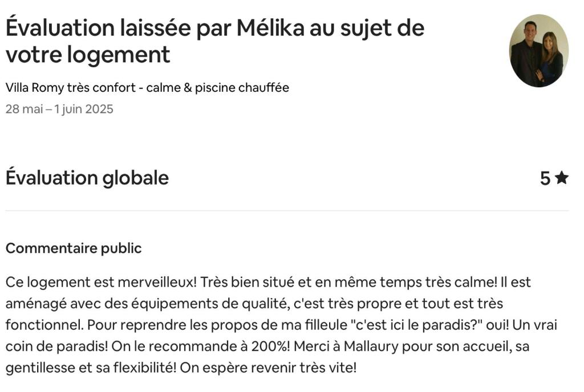The width and height of the screenshot is (584, 392).
Task: Open Mélika's round profile photo
Action: click(538, 51)
